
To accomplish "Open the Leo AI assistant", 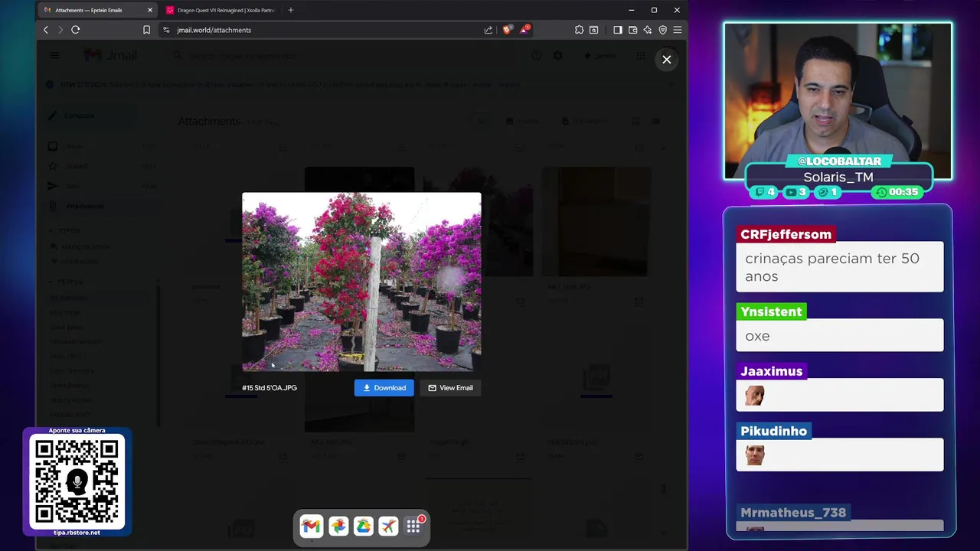I will (648, 30).
